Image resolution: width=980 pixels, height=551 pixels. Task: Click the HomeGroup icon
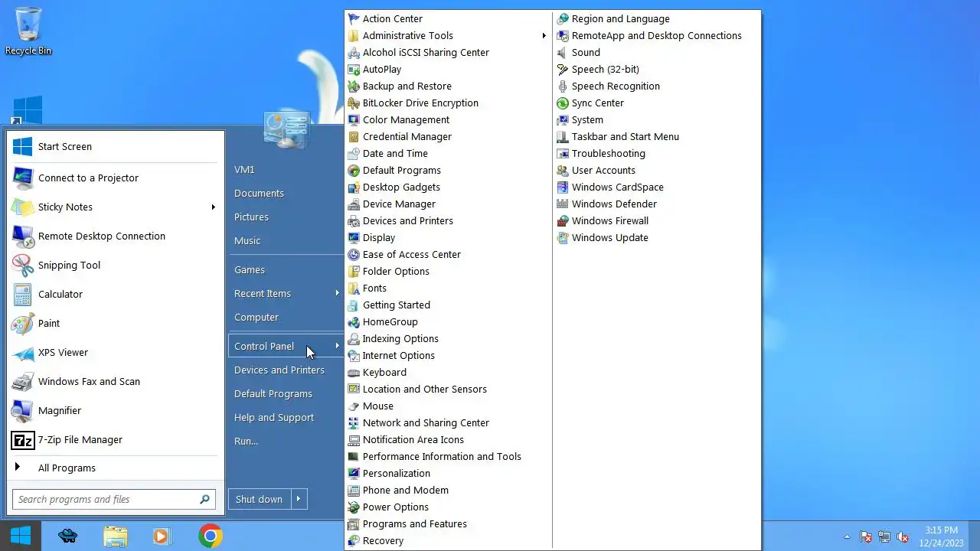[353, 321]
